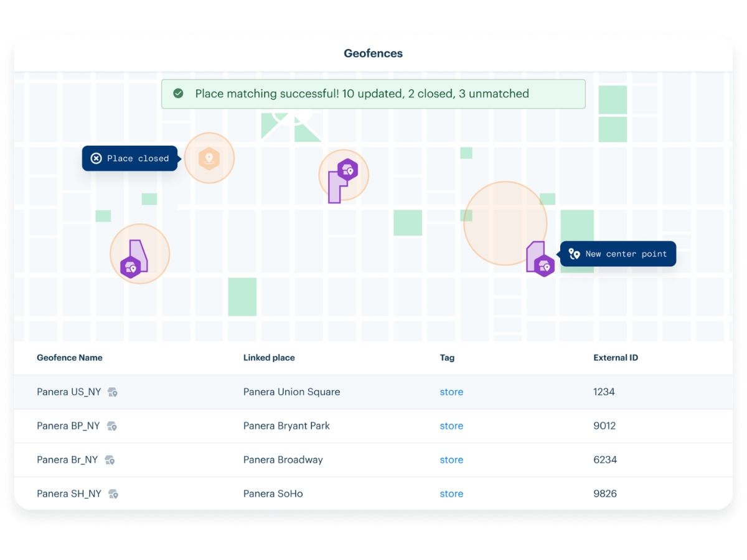Image resolution: width=747 pixels, height=560 pixels.
Task: Click the orange closed place marker icon
Action: click(x=209, y=159)
